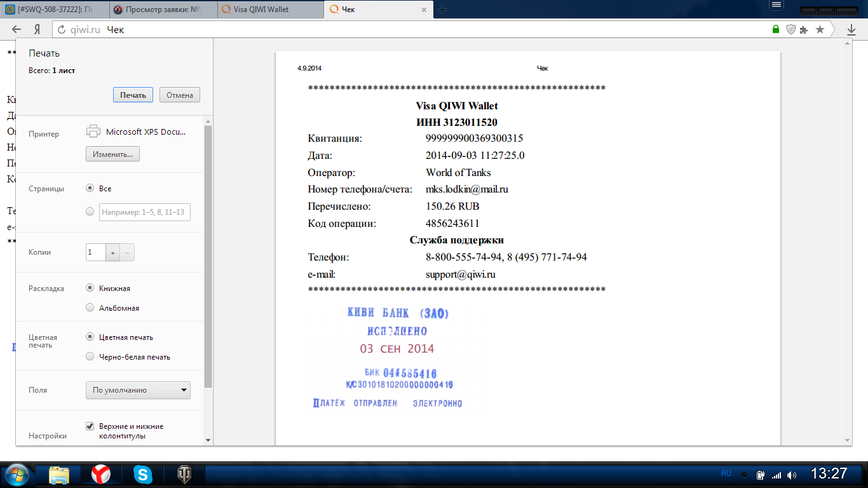Click the print settings panel scrollbar
Screen dimensions: 868x488
[208, 257]
